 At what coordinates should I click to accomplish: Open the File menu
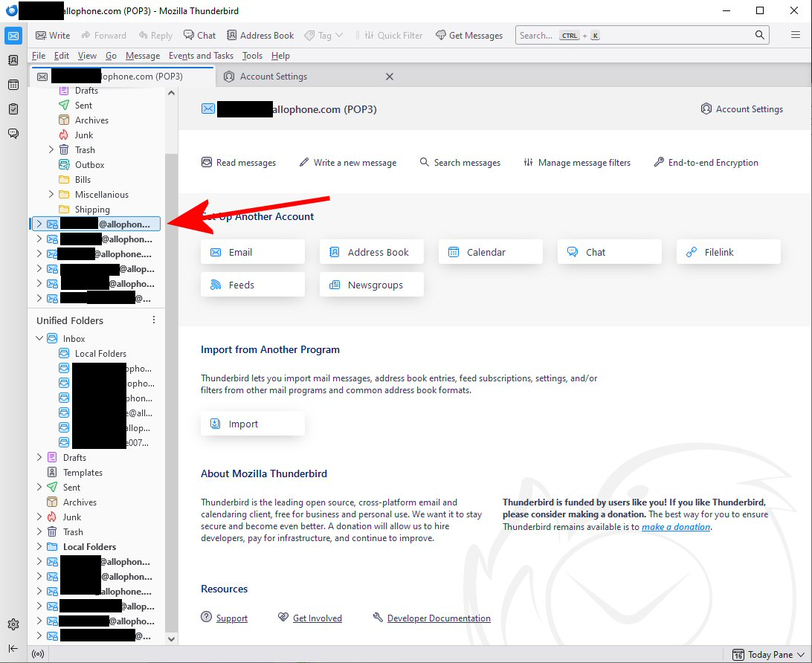39,56
